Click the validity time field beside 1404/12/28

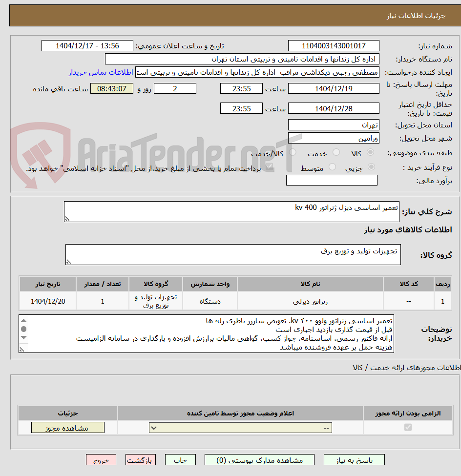[241, 109]
